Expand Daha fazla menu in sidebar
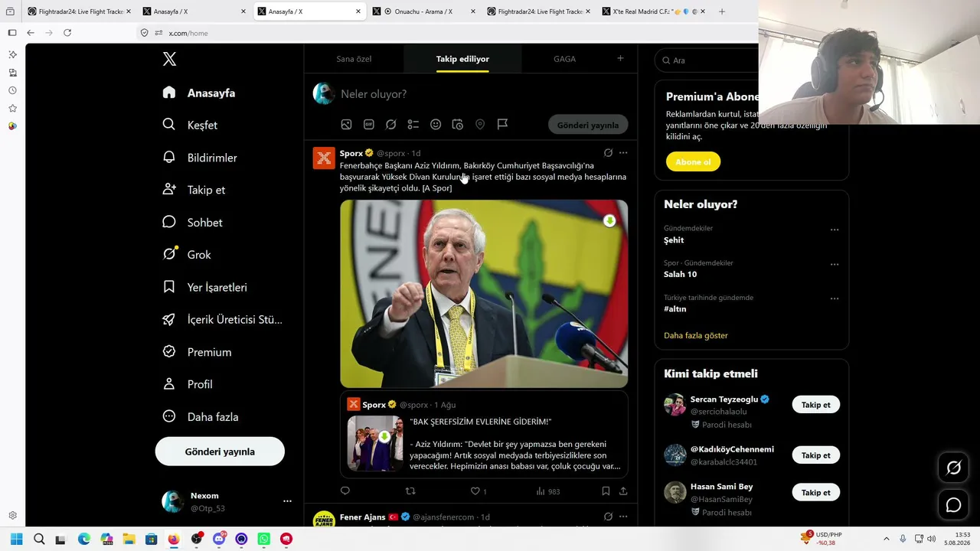980x551 pixels. [201, 417]
